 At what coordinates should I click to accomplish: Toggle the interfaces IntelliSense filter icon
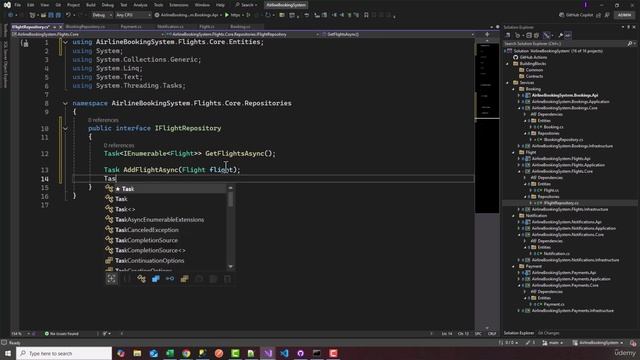click(170, 279)
